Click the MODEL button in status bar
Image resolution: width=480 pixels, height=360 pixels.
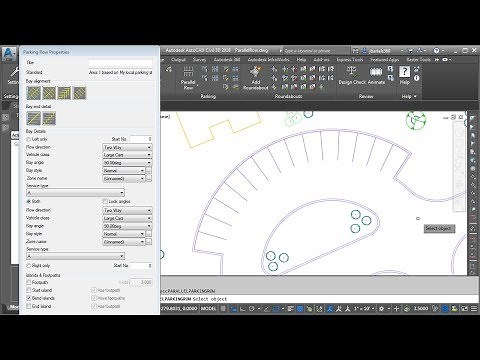pyautogui.click(x=209, y=309)
